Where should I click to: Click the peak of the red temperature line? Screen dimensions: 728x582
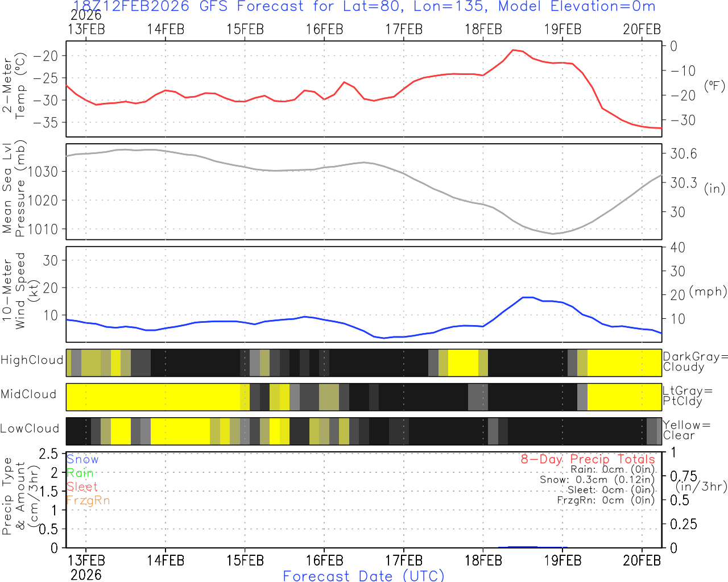513,50
